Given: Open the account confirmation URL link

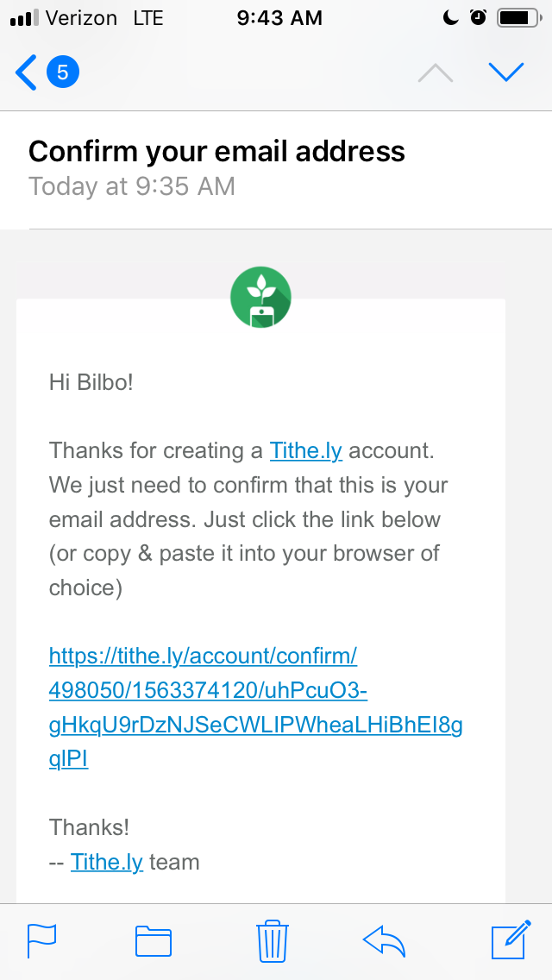Looking at the screenshot, I should [255, 707].
